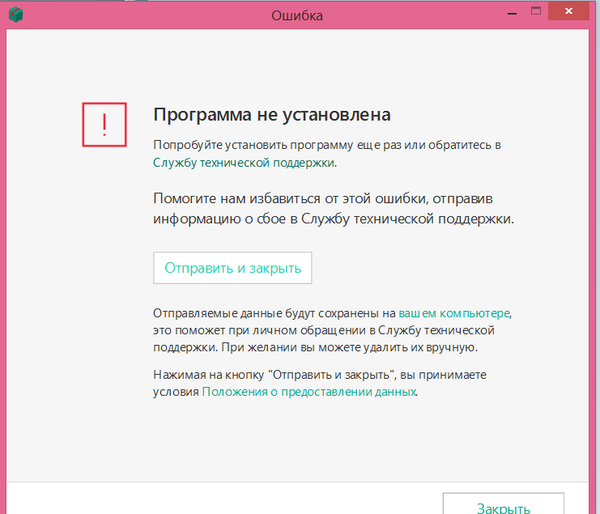Open the "вашем компьютере" link

point(454,313)
